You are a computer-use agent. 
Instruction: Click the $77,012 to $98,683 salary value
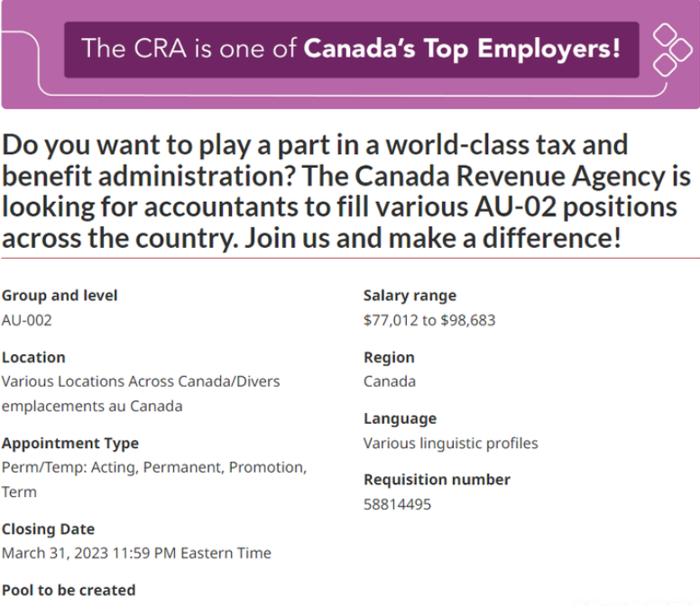(x=429, y=319)
